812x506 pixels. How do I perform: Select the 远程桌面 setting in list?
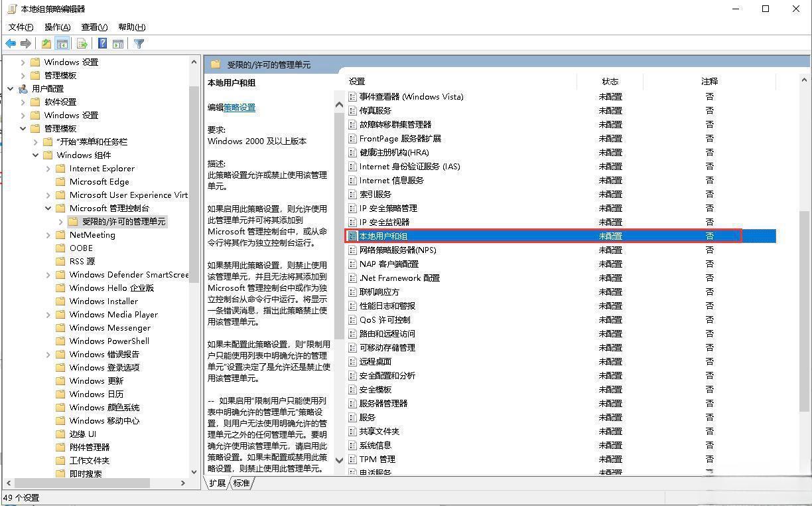pos(377,361)
